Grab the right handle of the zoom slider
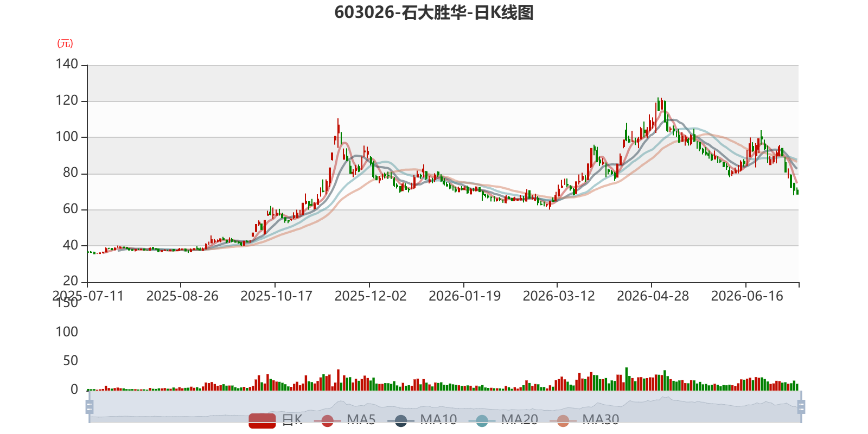 coord(801,407)
